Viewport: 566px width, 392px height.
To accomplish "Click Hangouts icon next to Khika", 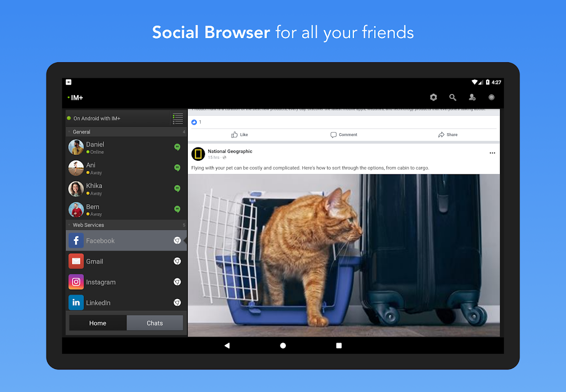I will click(x=177, y=188).
